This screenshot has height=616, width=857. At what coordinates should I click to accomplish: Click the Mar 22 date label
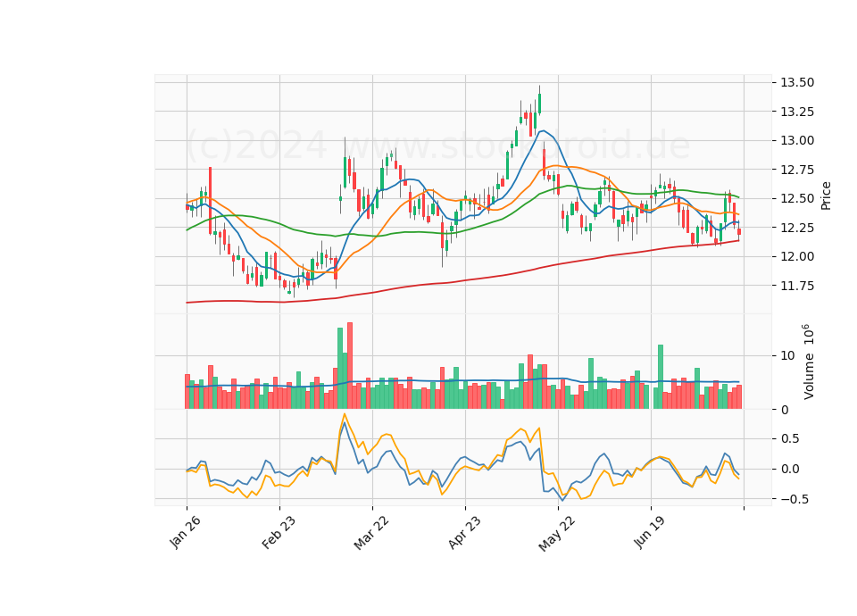(x=371, y=532)
